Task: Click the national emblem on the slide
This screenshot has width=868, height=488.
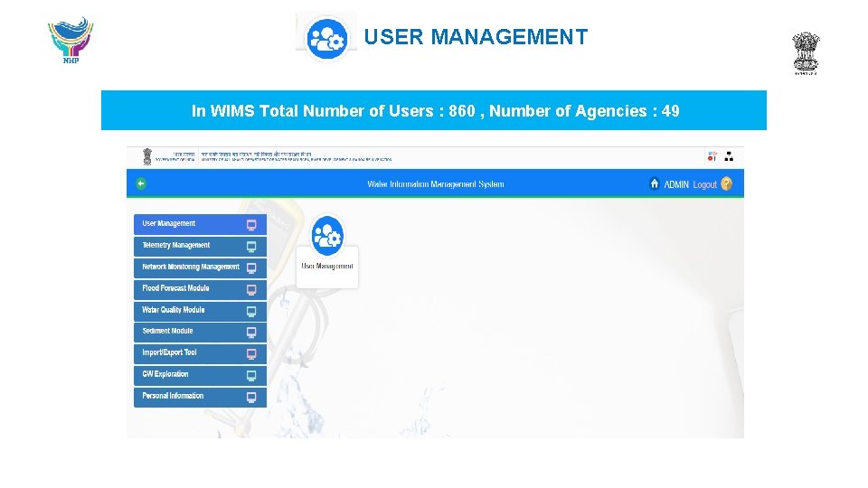Action: (806, 53)
